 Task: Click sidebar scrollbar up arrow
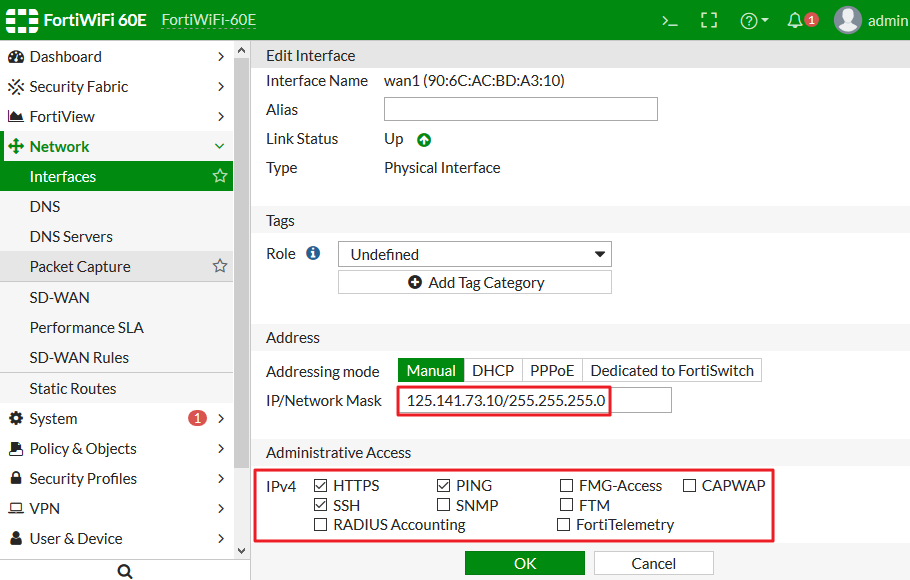pos(241,51)
